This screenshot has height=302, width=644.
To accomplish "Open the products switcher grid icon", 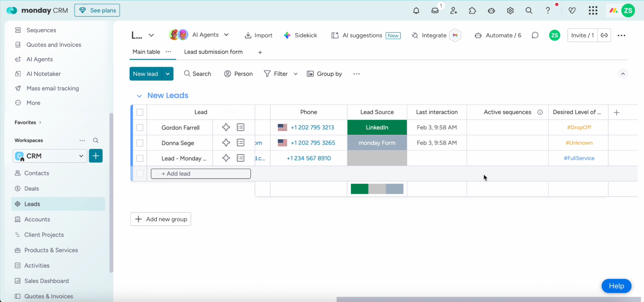I will (593, 10).
